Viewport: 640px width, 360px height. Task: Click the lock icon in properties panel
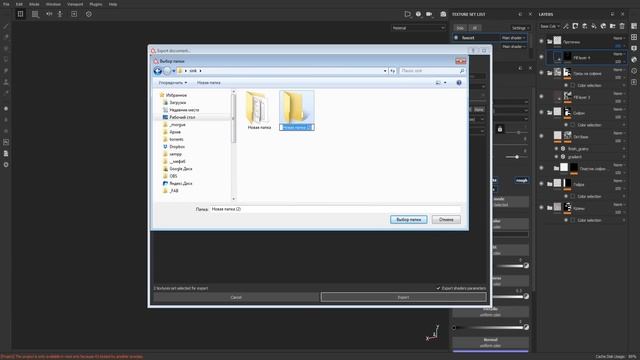500,129
